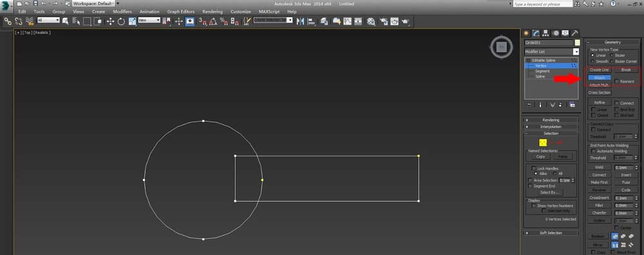Enable the Segment End checkbox
Screen dimensions: 644x255
[x=530, y=186]
